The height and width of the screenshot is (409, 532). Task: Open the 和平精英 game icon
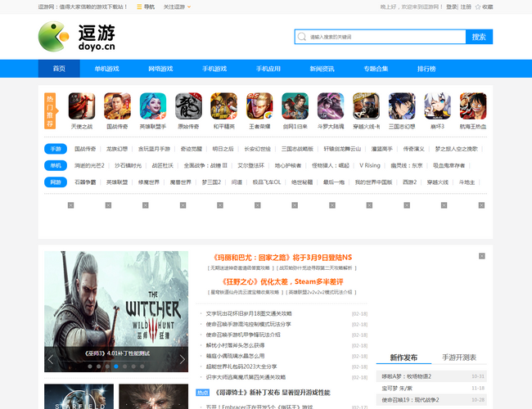[x=224, y=106]
